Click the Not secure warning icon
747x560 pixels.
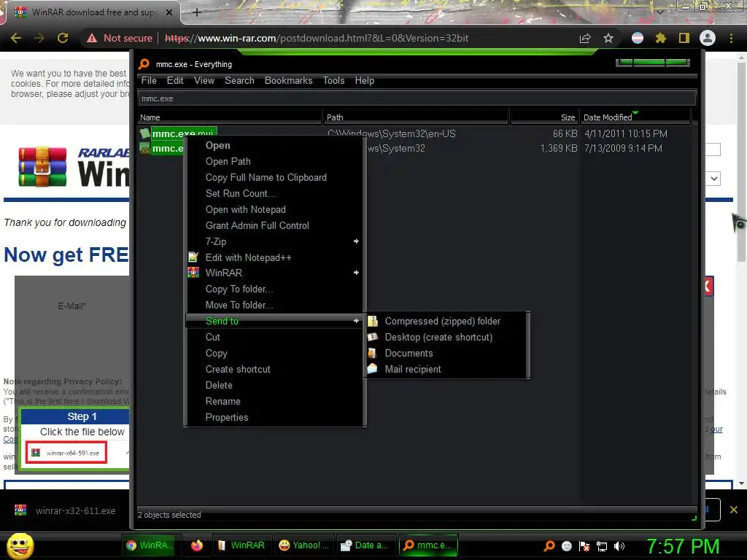tap(92, 38)
